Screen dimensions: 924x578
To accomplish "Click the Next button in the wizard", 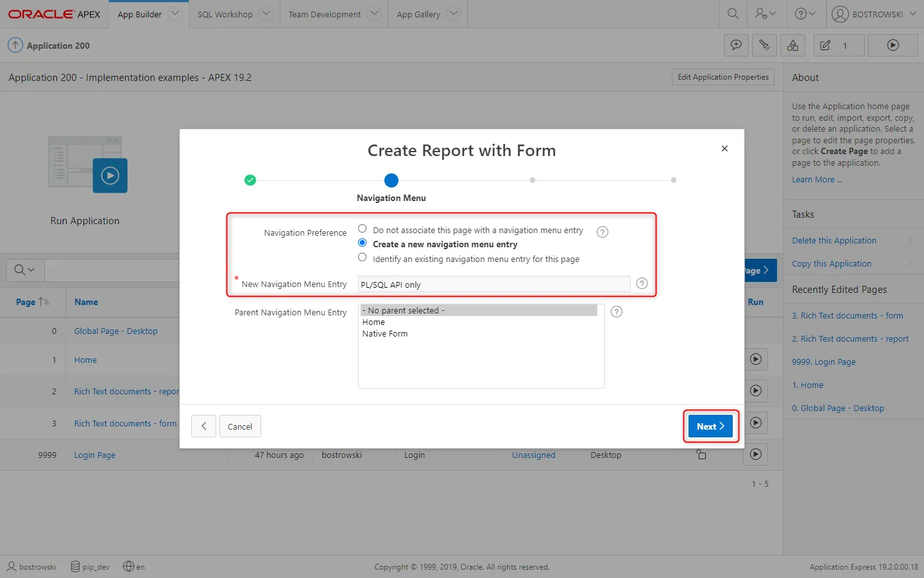I will point(710,426).
